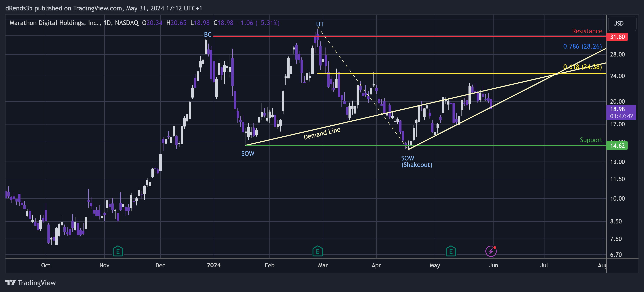644x292 pixels.
Task: Click the 2024 label on time axis
Action: (214, 265)
